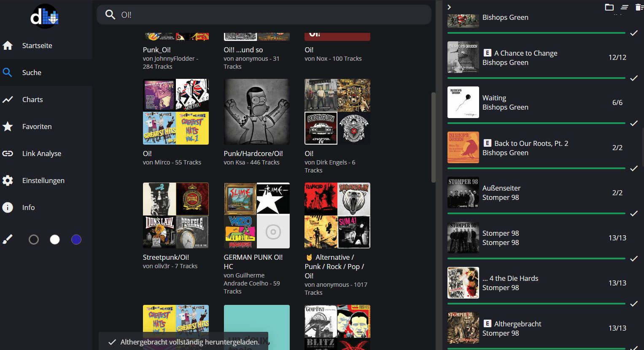Open the Punk/Hardcore/Oi! Homer cover
Screen dimensions: 644x350
point(257,112)
